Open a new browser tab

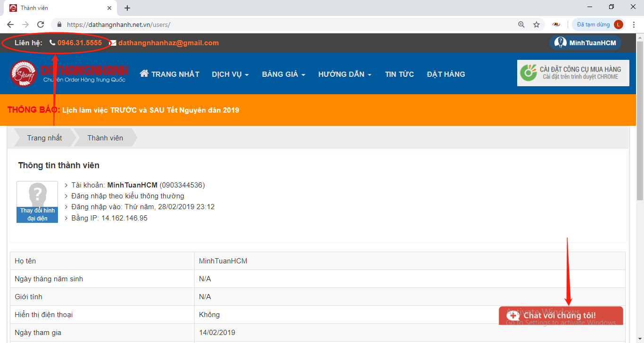point(127,8)
